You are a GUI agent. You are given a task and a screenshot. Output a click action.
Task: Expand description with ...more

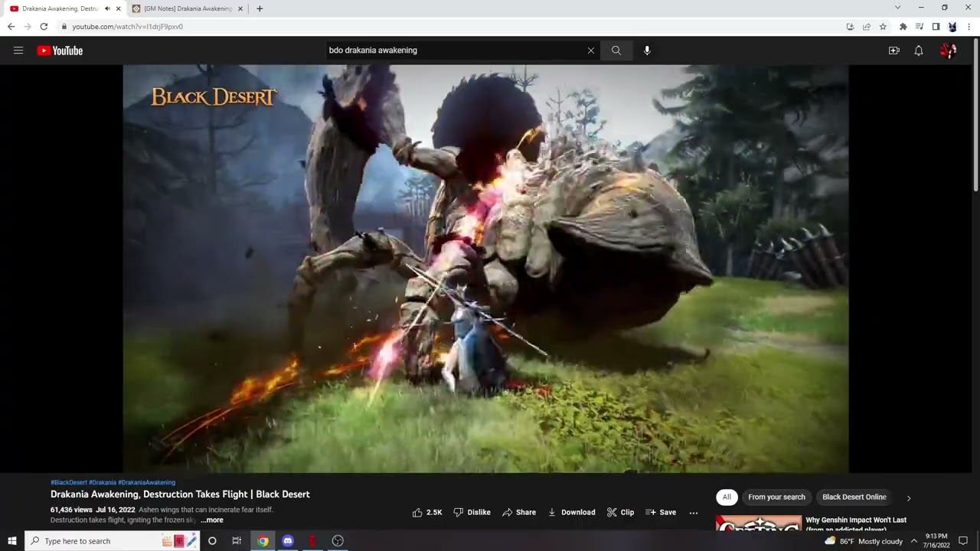[212, 520]
